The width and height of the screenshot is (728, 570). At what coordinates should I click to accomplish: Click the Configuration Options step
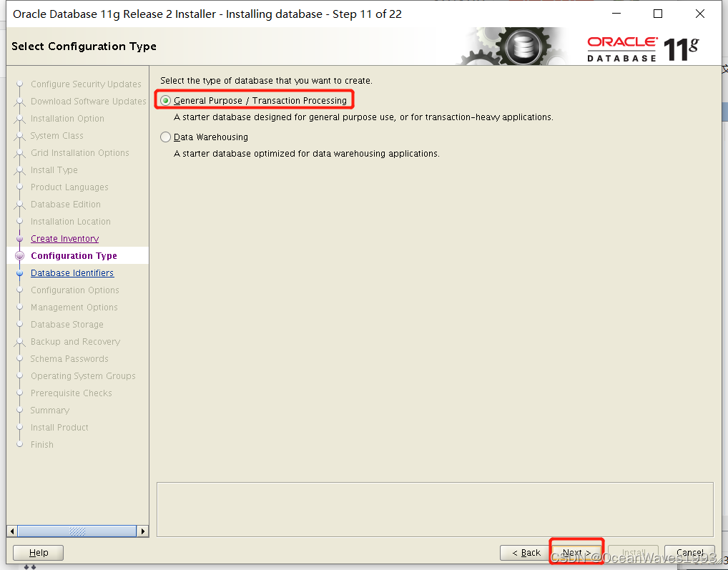[x=75, y=290]
